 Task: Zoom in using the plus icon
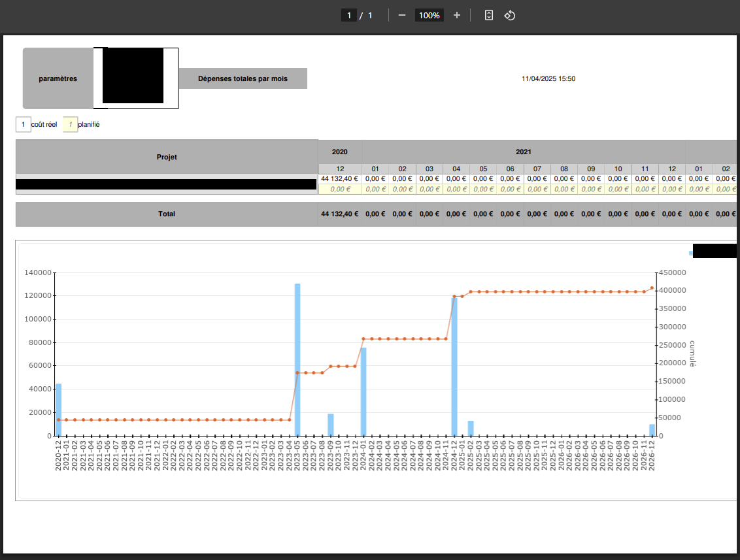point(457,15)
